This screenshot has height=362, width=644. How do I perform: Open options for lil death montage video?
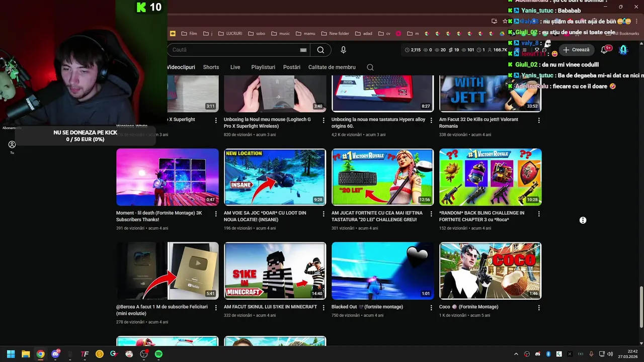pos(216,214)
